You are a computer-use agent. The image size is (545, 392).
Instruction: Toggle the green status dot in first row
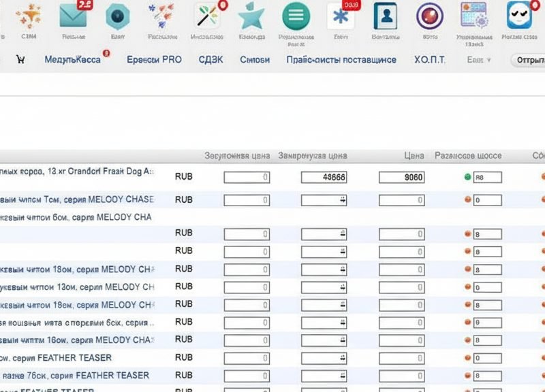click(467, 177)
